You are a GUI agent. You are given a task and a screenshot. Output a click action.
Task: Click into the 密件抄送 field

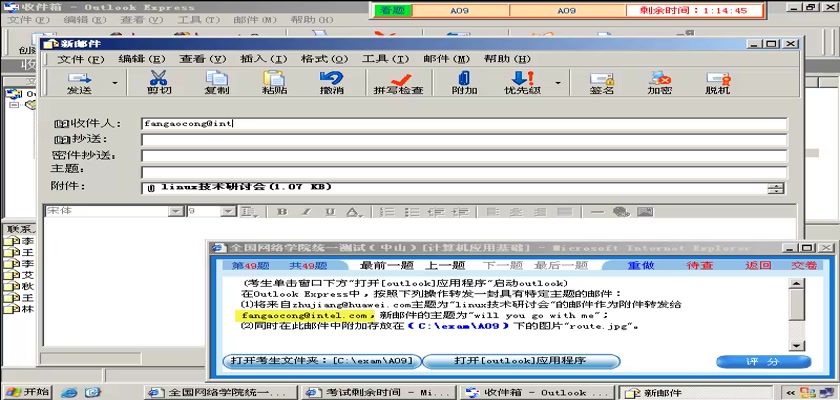[x=464, y=156]
